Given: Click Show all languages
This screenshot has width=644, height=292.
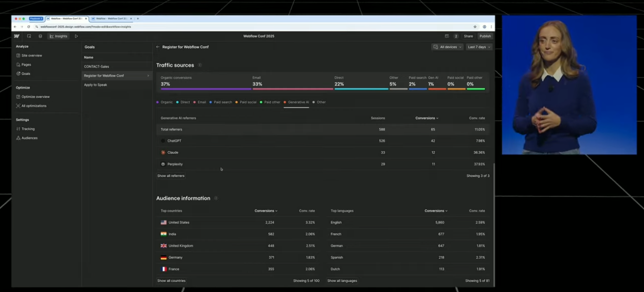Looking at the screenshot, I should 342,281.
